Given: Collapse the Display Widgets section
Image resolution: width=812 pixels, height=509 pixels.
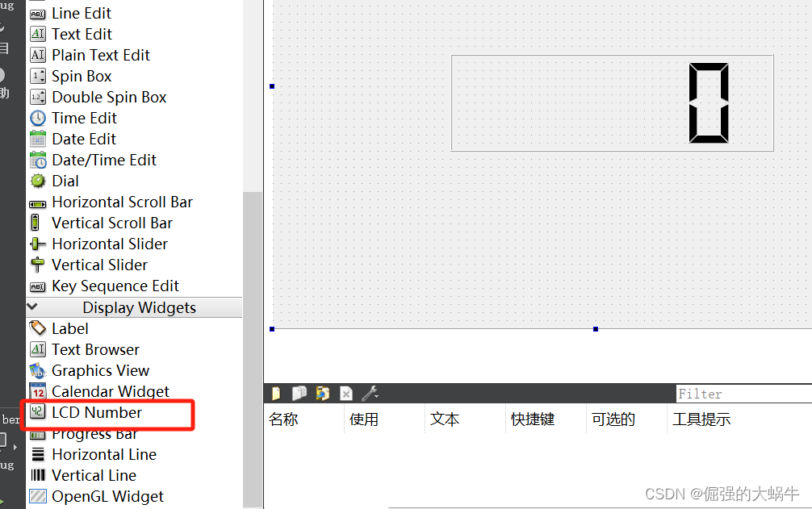Looking at the screenshot, I should 31,307.
